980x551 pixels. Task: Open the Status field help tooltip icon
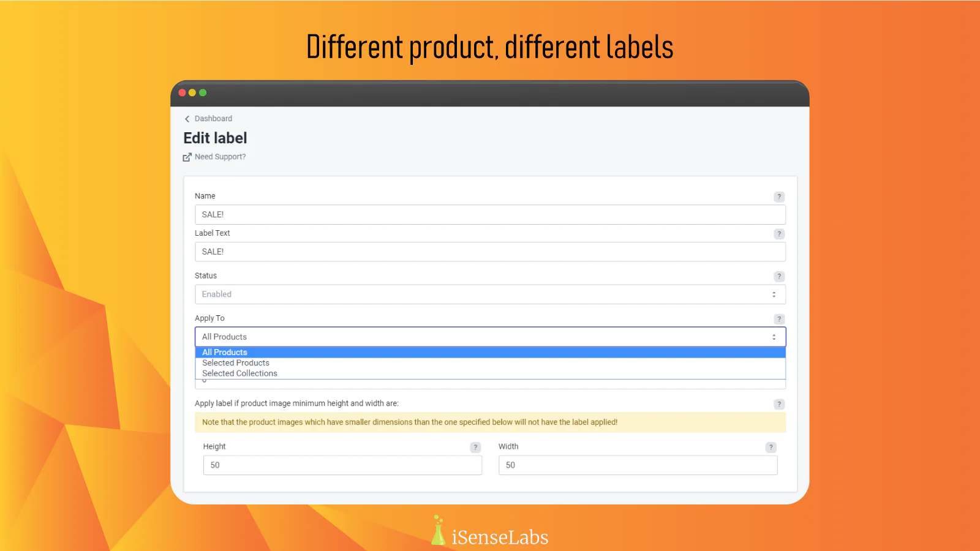(779, 276)
